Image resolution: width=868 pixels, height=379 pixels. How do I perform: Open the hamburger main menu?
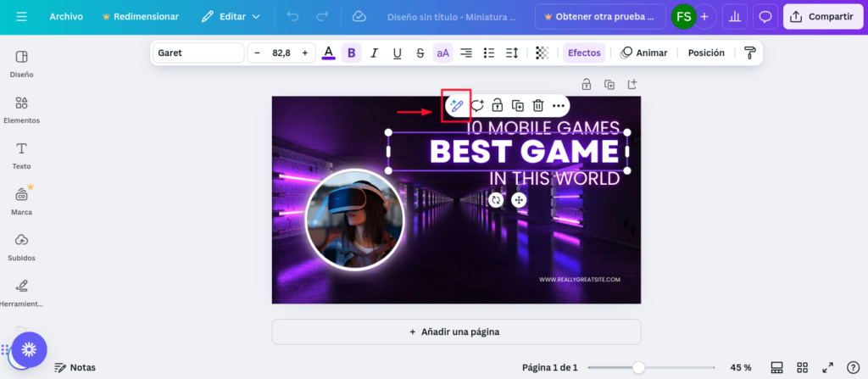point(21,17)
